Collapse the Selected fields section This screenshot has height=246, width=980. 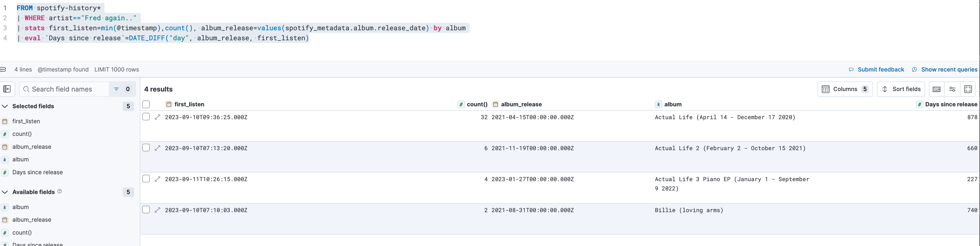point(5,106)
